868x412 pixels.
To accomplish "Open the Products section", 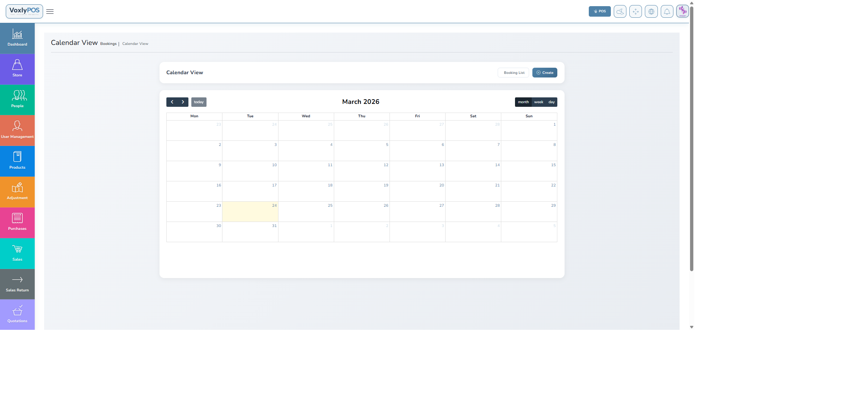I will point(17,161).
